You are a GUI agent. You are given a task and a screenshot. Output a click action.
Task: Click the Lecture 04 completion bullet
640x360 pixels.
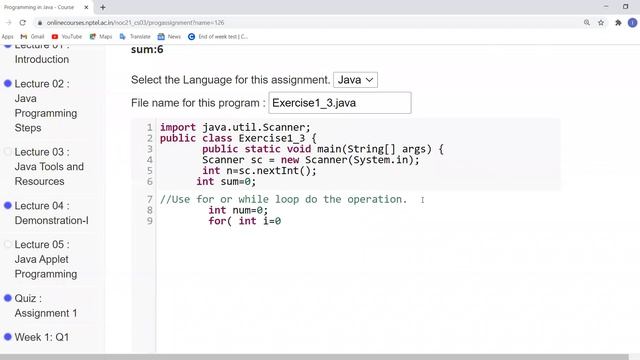tap(8, 206)
